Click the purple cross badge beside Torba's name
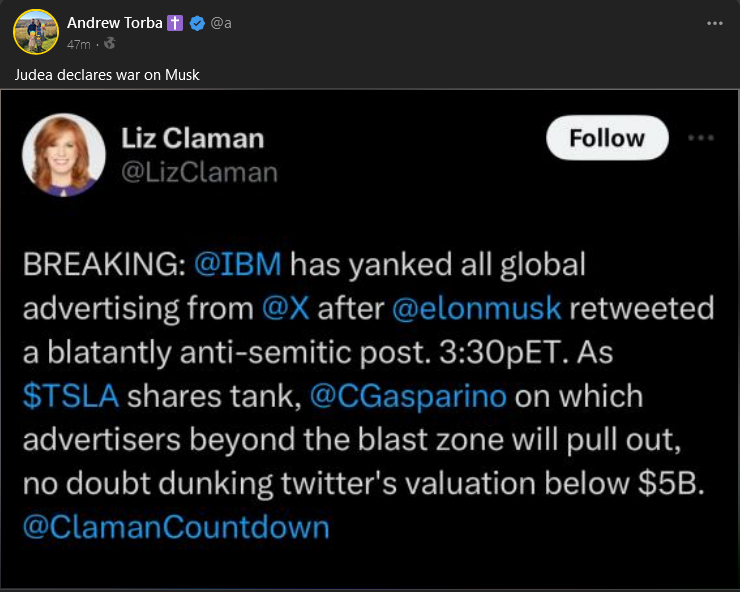This screenshot has width=740, height=592. pyautogui.click(x=175, y=23)
